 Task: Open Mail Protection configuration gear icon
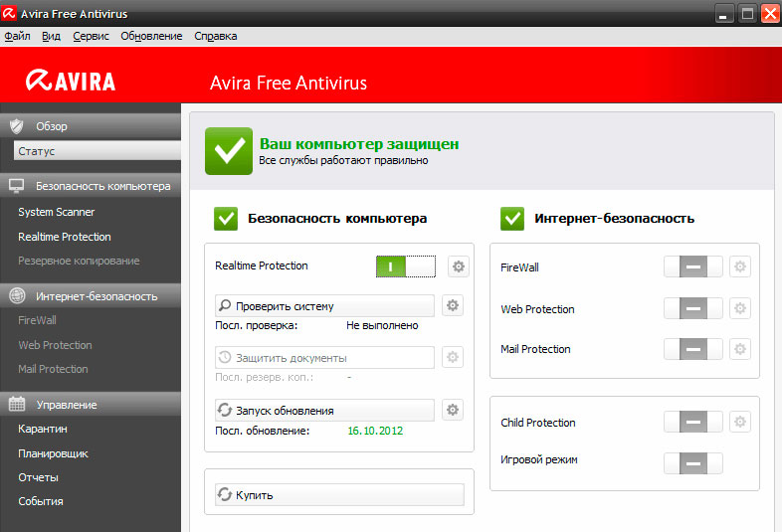[739, 348]
